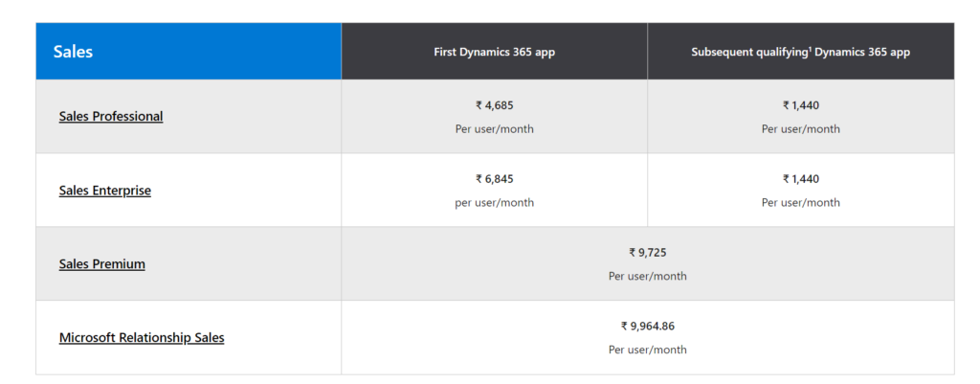This screenshot has width=980, height=384.
Task: Click 'Per user/month' under ₹ 9,964.86
Action: tap(647, 350)
